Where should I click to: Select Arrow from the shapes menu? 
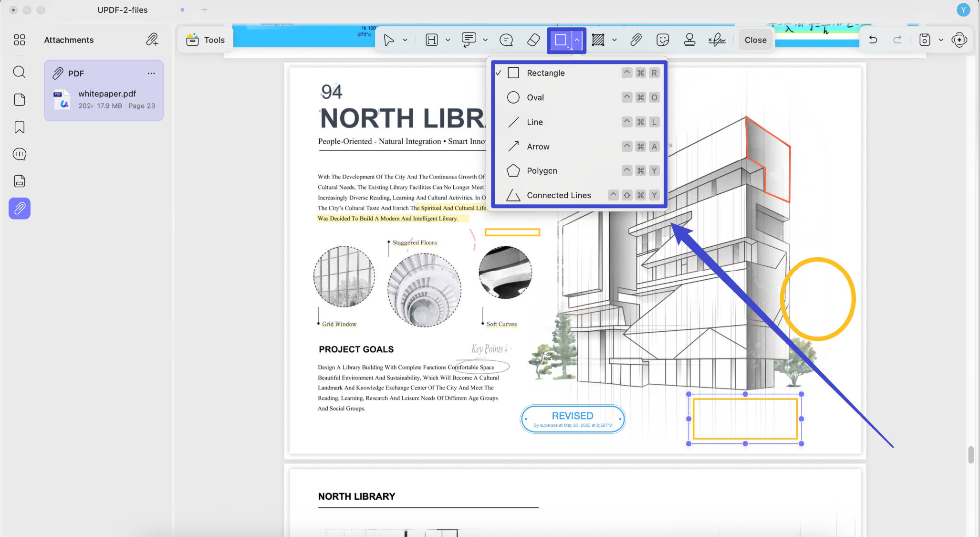pos(579,147)
